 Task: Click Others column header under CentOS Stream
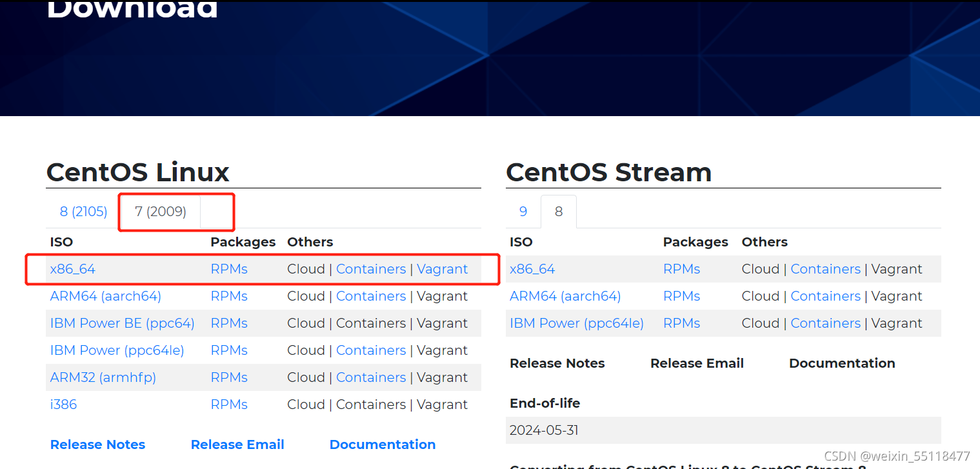tap(765, 242)
